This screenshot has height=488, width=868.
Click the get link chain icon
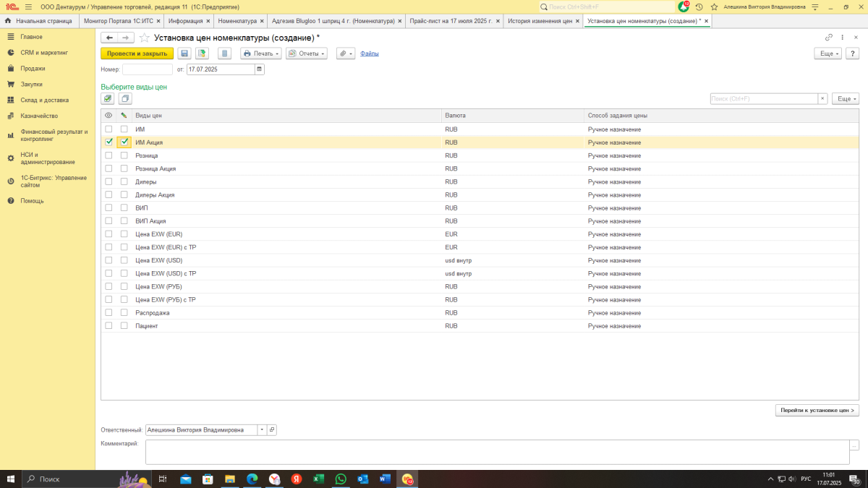[x=829, y=37]
